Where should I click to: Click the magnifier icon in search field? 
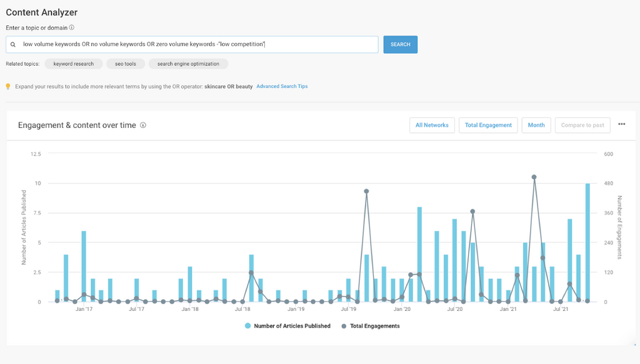click(12, 44)
